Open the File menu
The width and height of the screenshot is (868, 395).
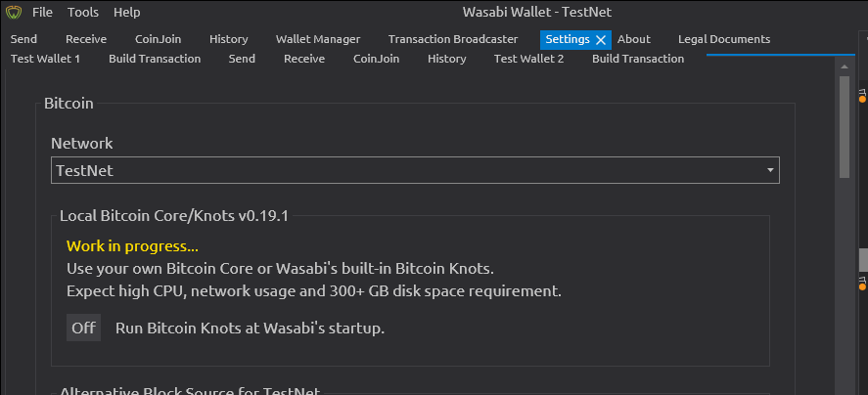click(x=42, y=12)
